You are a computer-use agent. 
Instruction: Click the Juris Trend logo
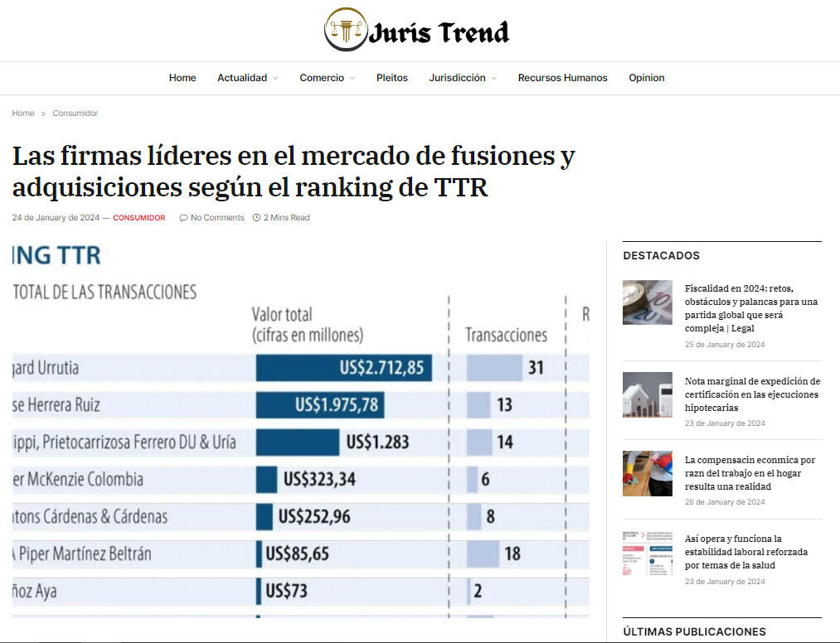pos(417,31)
